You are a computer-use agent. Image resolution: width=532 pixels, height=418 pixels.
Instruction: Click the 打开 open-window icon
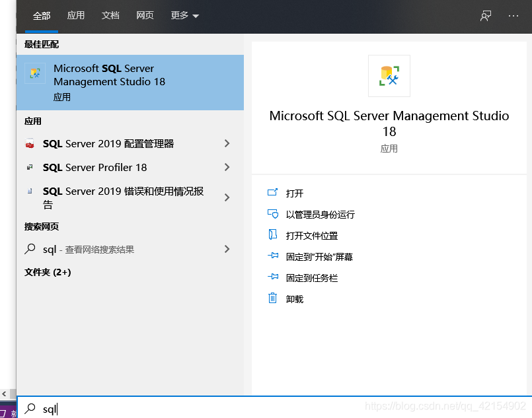point(273,193)
